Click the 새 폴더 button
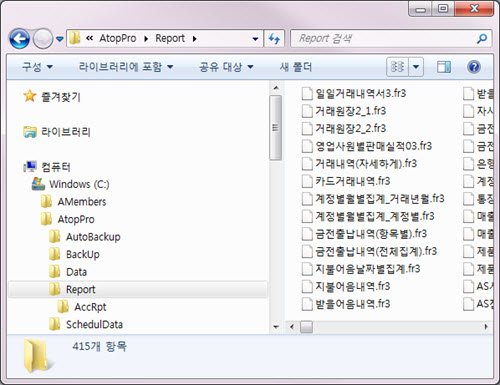The height and width of the screenshot is (385, 500). (x=296, y=67)
